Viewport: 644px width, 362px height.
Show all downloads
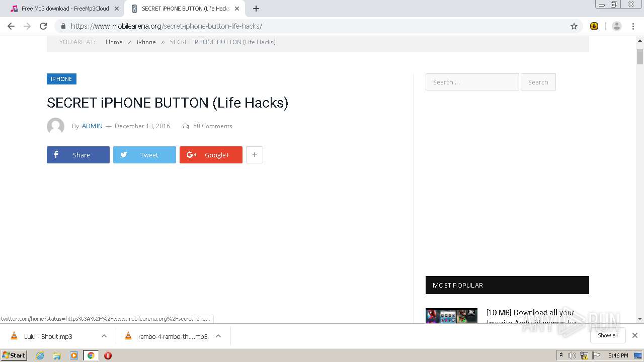607,335
